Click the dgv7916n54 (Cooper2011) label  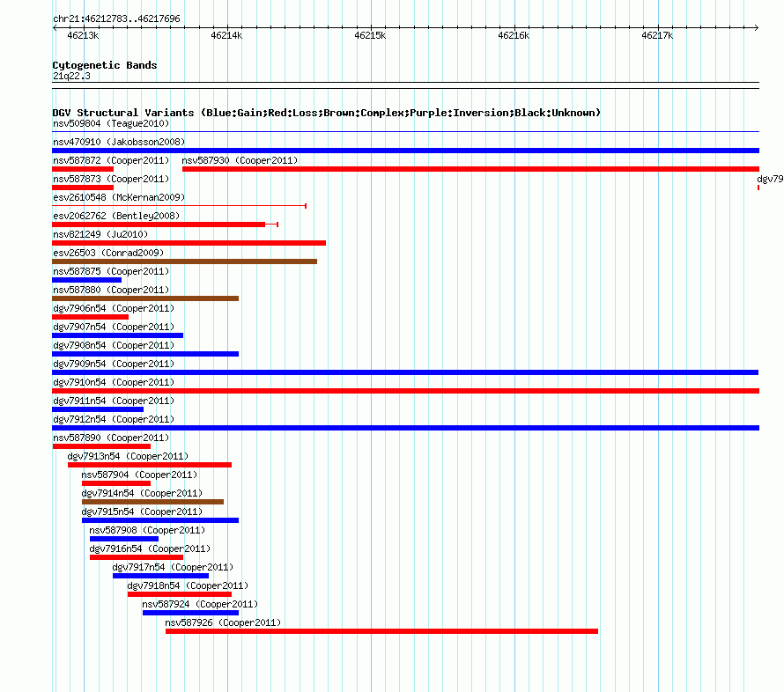[x=150, y=548]
